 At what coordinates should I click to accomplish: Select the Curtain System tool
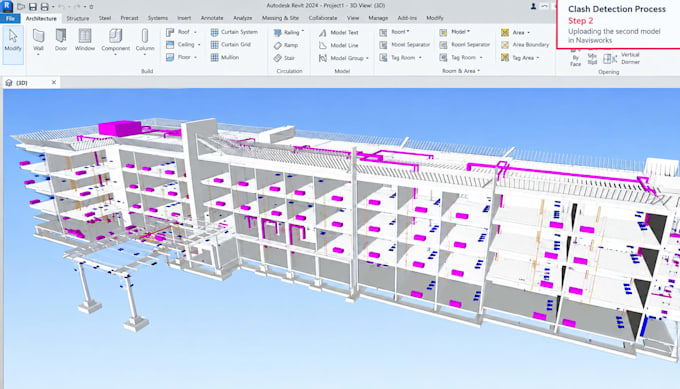click(x=234, y=32)
